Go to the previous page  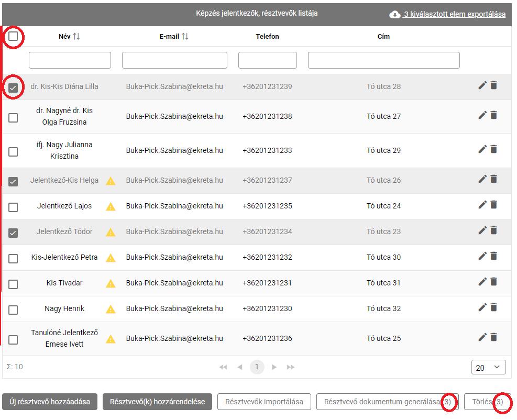240,367
